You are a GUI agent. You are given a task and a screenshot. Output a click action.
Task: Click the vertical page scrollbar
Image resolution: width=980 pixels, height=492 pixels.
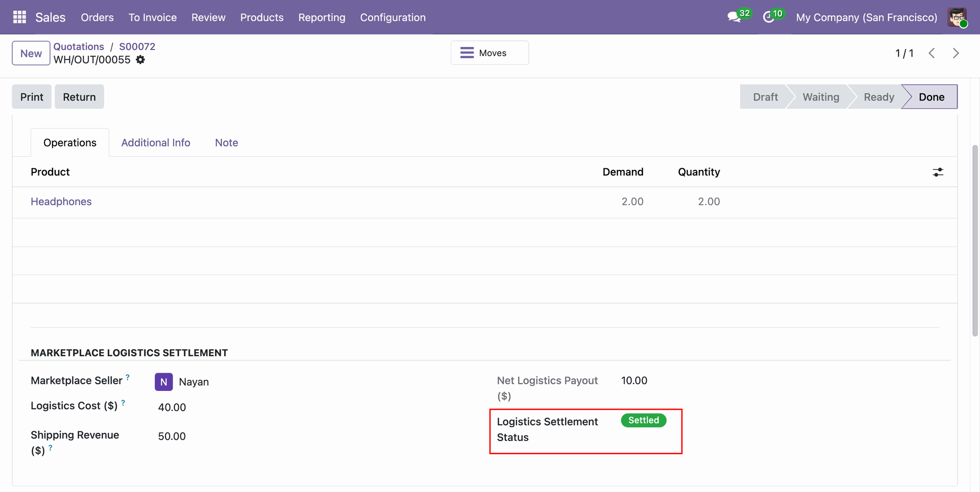[x=975, y=241]
